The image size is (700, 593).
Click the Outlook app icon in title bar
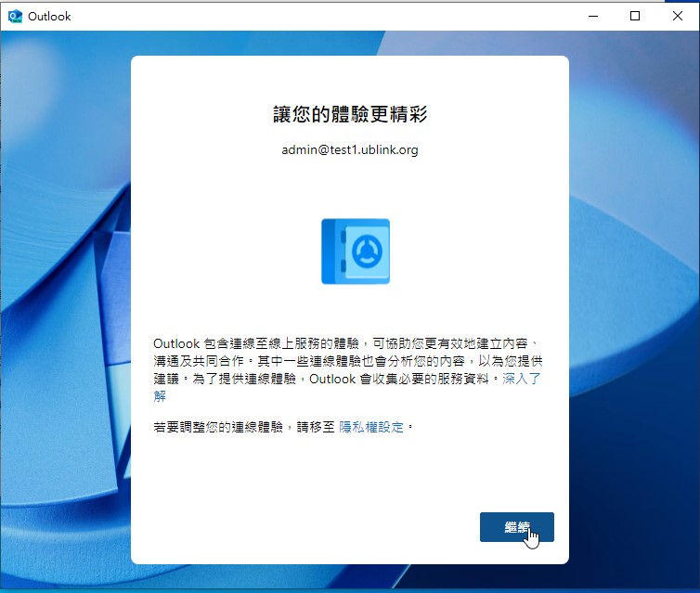click(15, 16)
